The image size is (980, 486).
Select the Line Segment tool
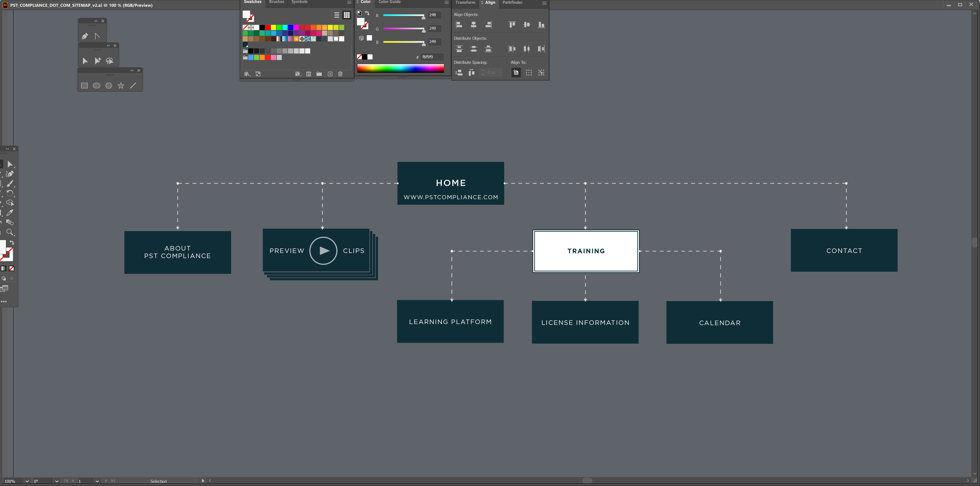[133, 86]
